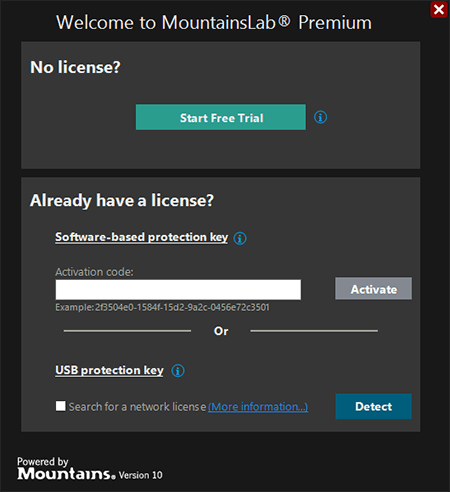Open info icon next to Software-based protection key

click(240, 238)
